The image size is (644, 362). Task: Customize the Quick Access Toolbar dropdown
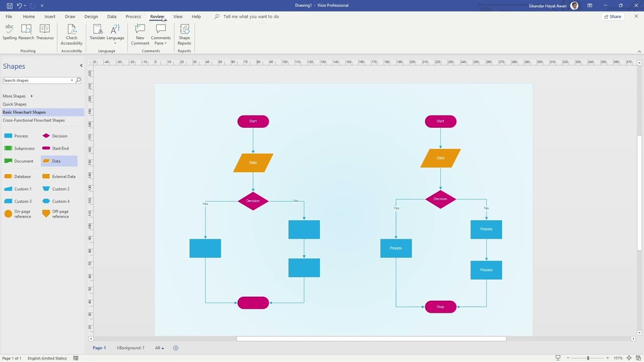point(42,6)
